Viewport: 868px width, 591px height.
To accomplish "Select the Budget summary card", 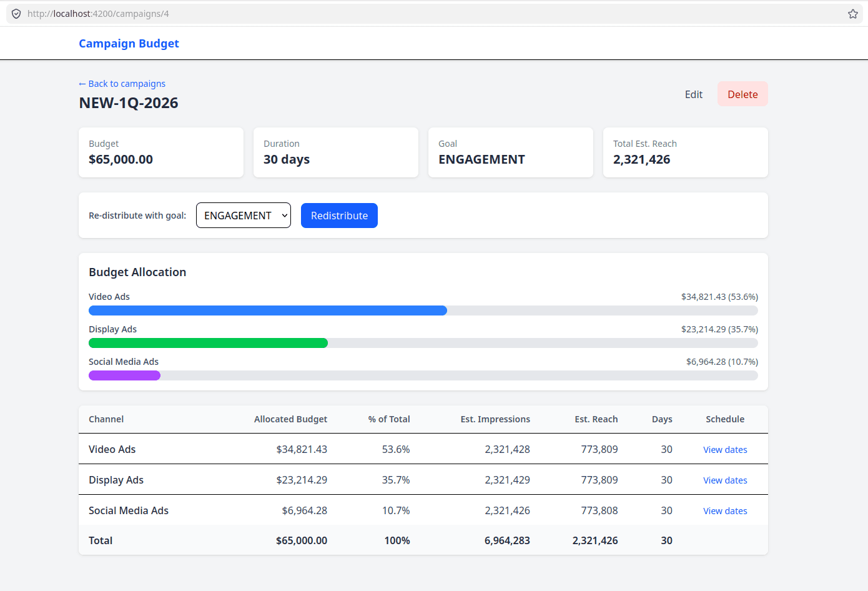I will pos(160,152).
